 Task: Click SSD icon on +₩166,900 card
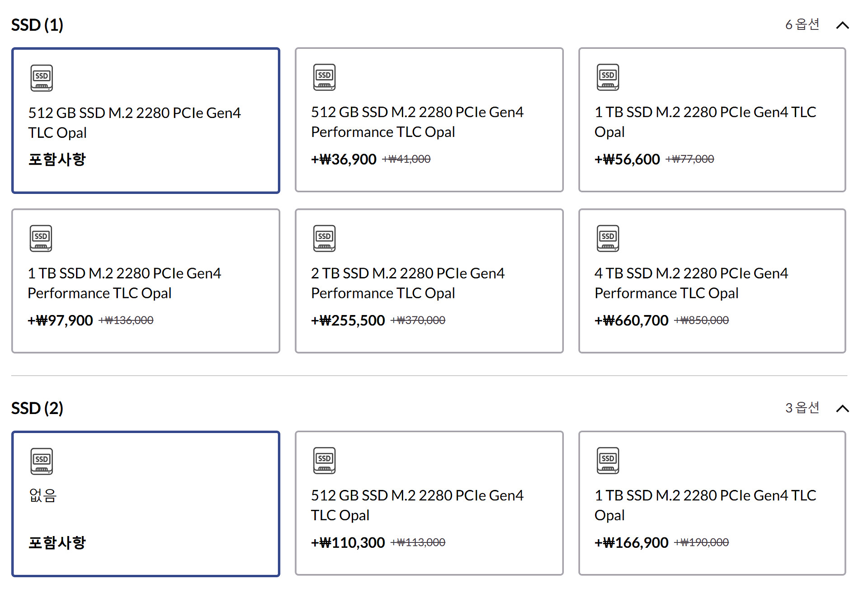coord(608,461)
